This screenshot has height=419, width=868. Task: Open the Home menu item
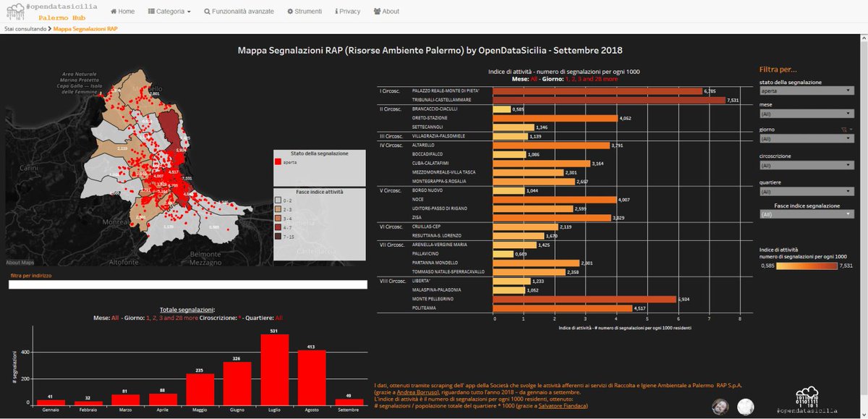tap(122, 12)
